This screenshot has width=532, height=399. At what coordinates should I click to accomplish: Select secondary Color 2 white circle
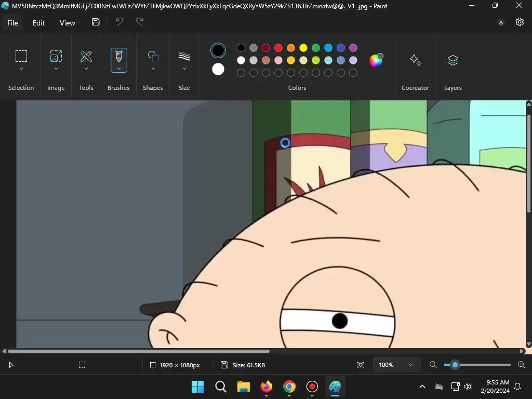tap(218, 69)
